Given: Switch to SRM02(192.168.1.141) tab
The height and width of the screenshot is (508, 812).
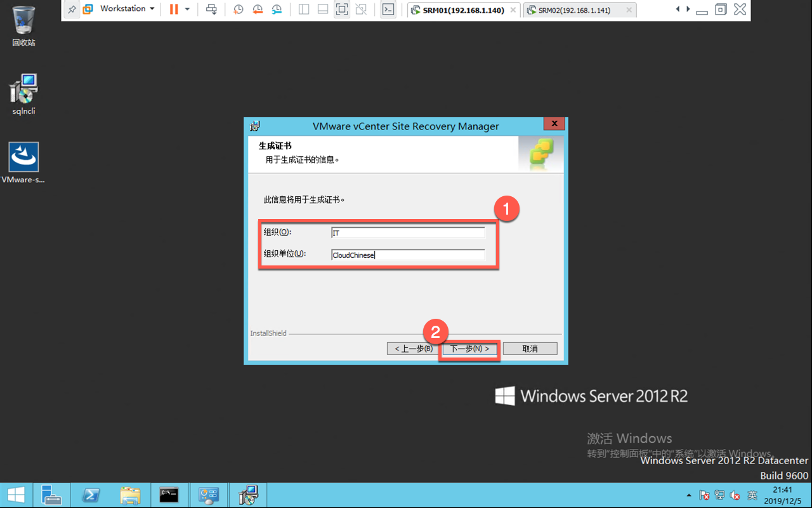Looking at the screenshot, I should [x=580, y=10].
